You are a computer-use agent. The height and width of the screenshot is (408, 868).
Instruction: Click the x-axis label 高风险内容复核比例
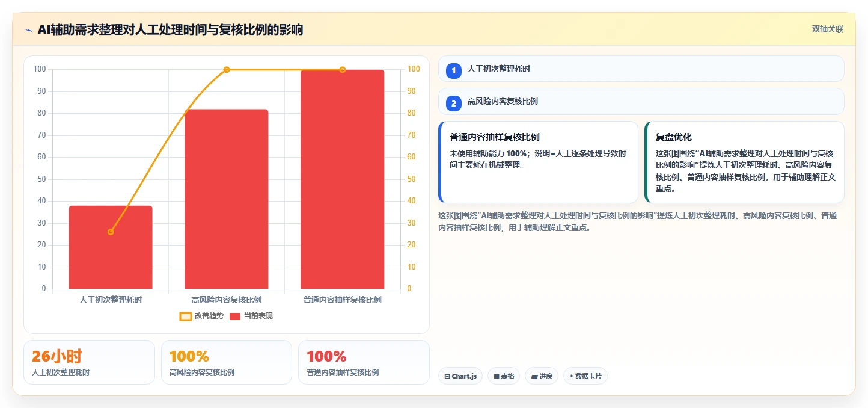click(227, 299)
